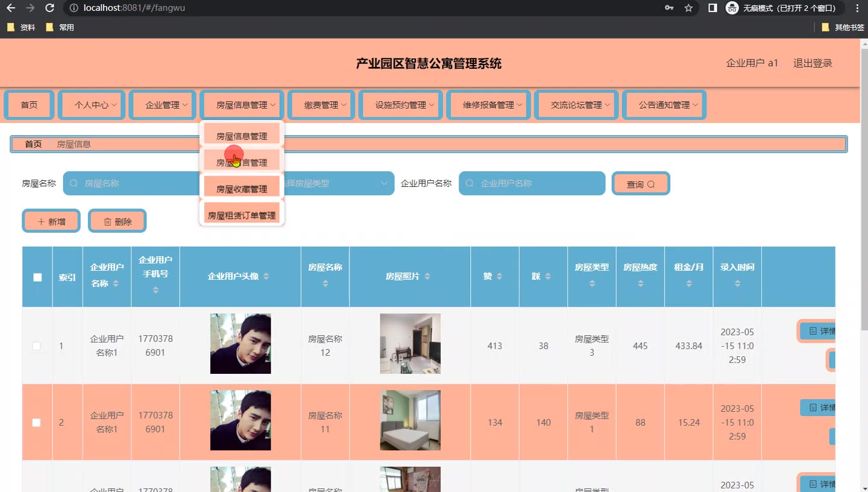The height and width of the screenshot is (492, 868).
Task: Click the rent value 433.84
Action: [x=689, y=346]
